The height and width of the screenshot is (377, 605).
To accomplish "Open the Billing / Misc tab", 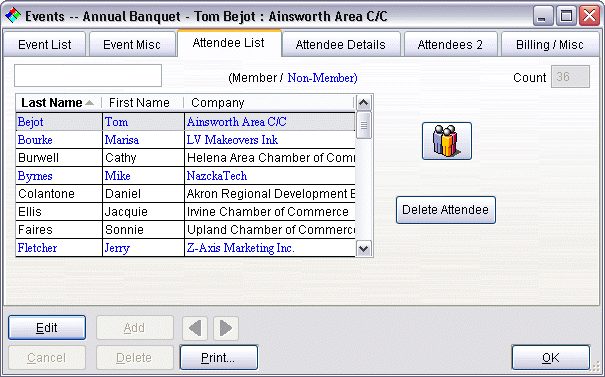I will 549,45.
